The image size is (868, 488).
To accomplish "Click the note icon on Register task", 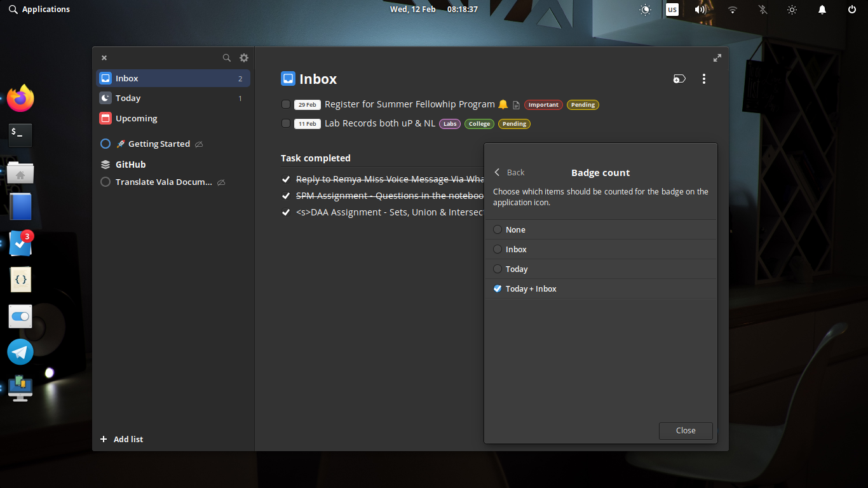I will coord(516,105).
